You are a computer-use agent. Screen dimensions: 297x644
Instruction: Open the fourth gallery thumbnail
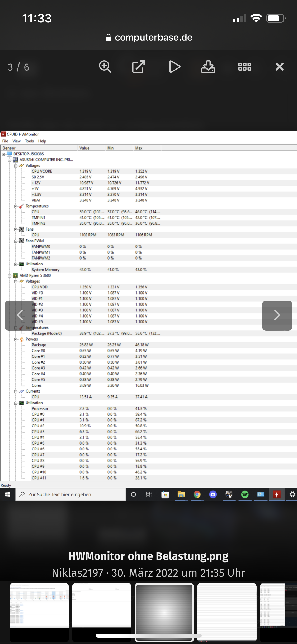(x=227, y=612)
